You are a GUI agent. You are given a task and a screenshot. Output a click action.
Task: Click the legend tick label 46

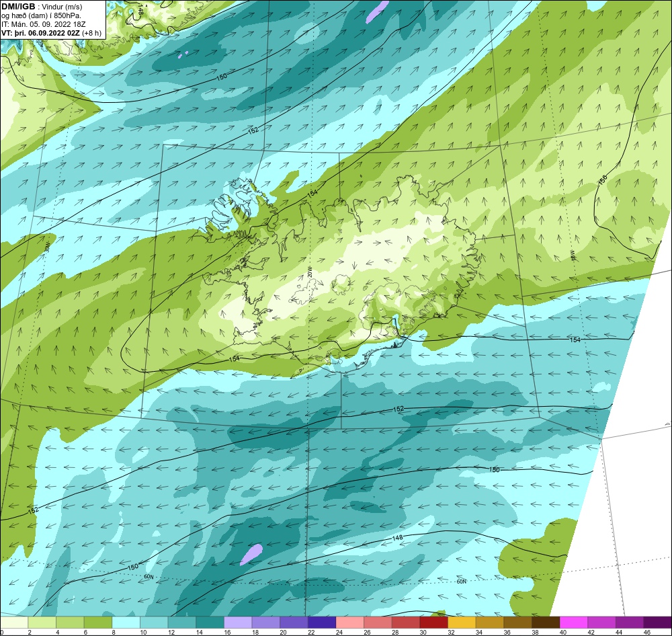click(646, 632)
